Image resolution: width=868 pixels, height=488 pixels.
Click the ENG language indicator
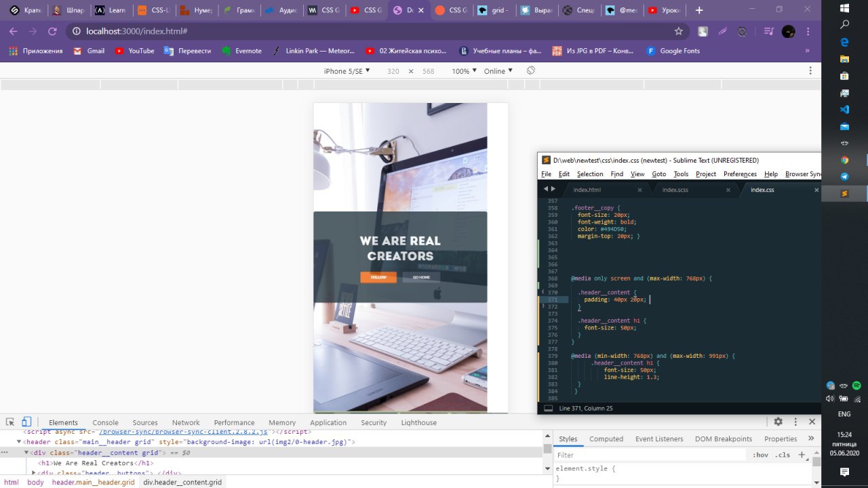click(x=844, y=414)
